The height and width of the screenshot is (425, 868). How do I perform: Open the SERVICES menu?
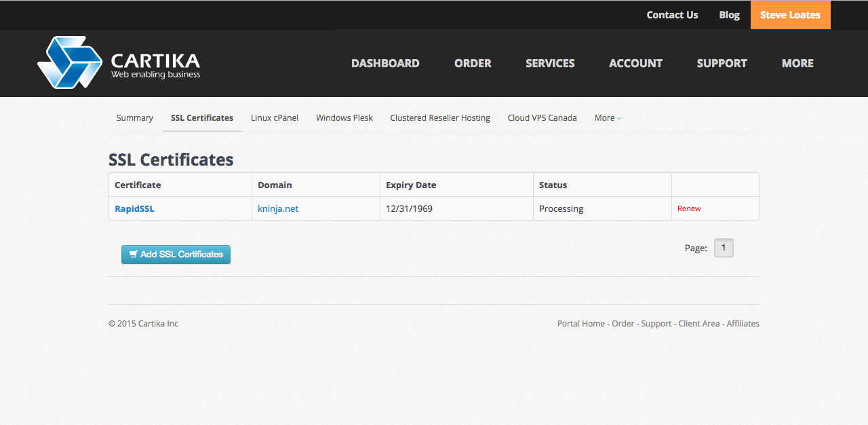pos(550,63)
